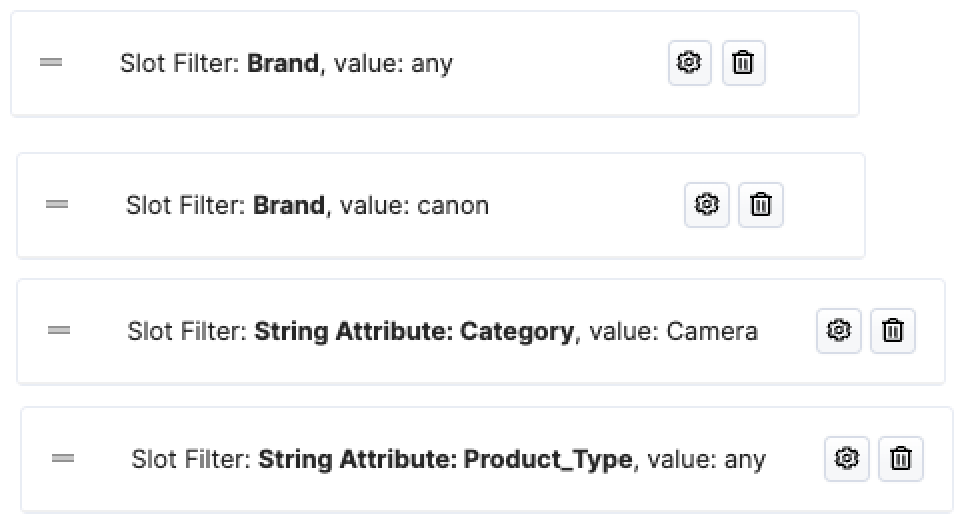Image resolution: width=966 pixels, height=524 pixels.
Task: Select bold 'String Attribute: Category' text
Action: [414, 331]
